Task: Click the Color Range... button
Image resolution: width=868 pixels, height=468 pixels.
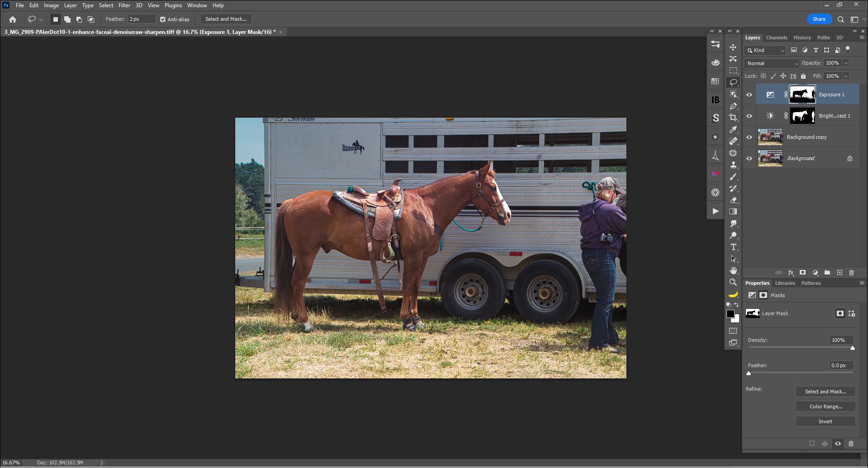Action: [x=825, y=407]
